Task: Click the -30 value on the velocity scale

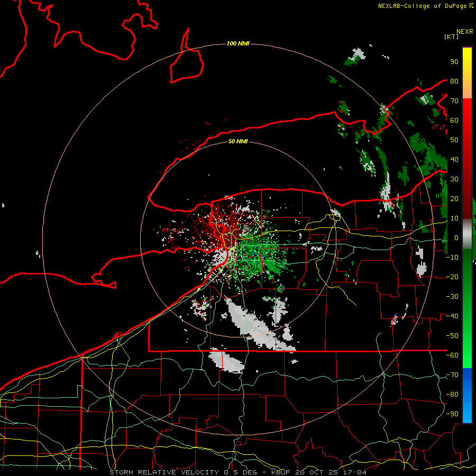Action: 452,297
